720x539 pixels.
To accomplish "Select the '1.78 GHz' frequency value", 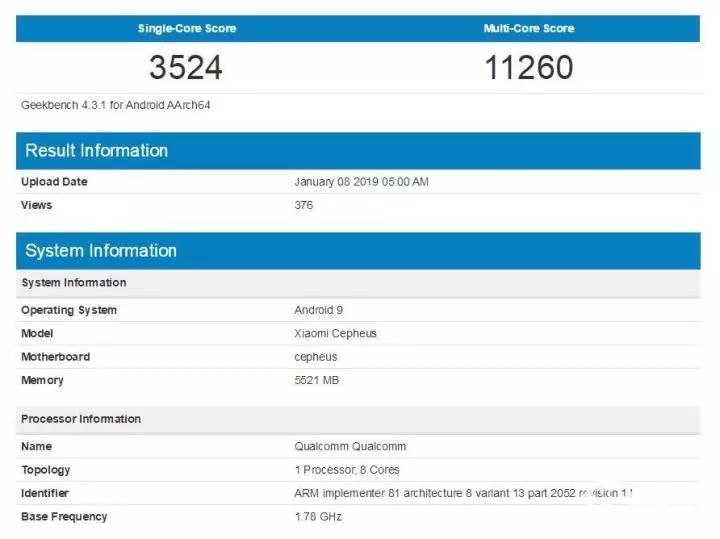I will pos(318,517).
